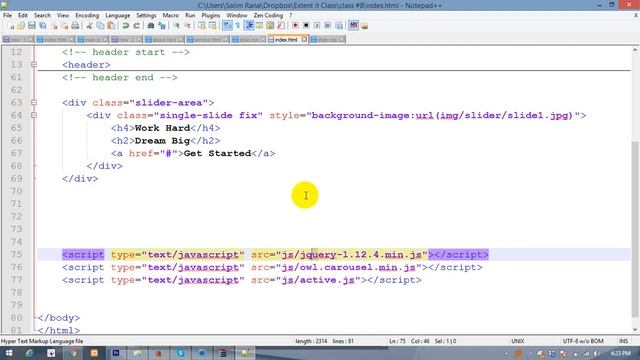
Task: Click "Get Started" link text in the code
Action: tap(217, 153)
